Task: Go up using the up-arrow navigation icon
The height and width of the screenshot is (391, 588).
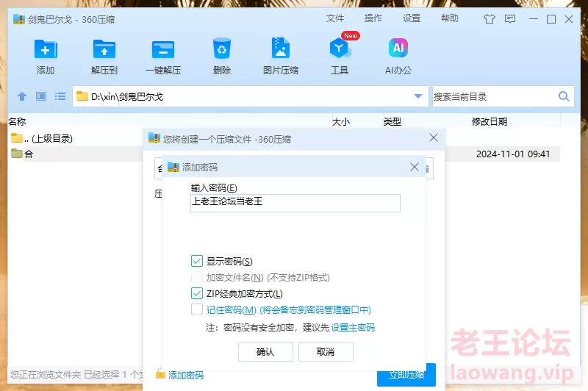Action: [22, 96]
